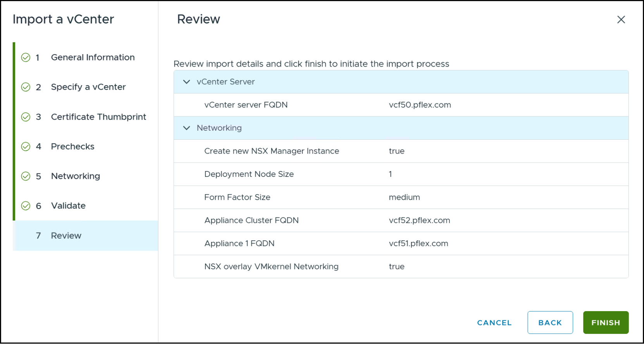Select step 7 Review

click(x=85, y=236)
